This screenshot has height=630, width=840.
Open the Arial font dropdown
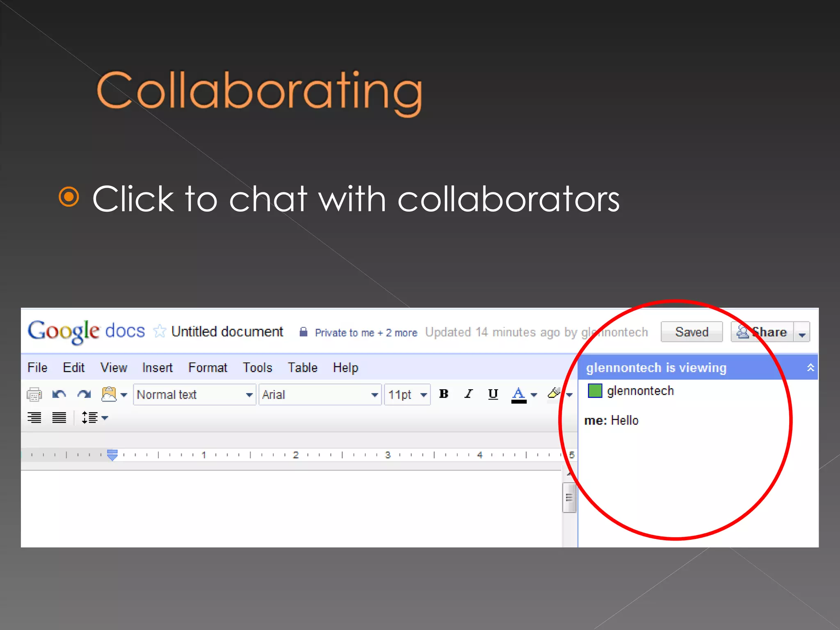(x=320, y=395)
